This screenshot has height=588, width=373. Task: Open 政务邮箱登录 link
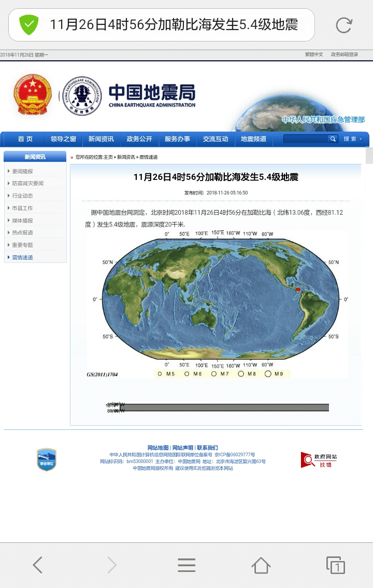[x=345, y=54]
